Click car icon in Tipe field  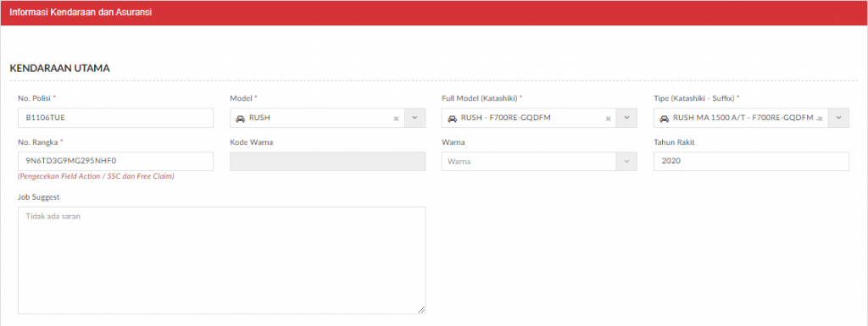665,118
